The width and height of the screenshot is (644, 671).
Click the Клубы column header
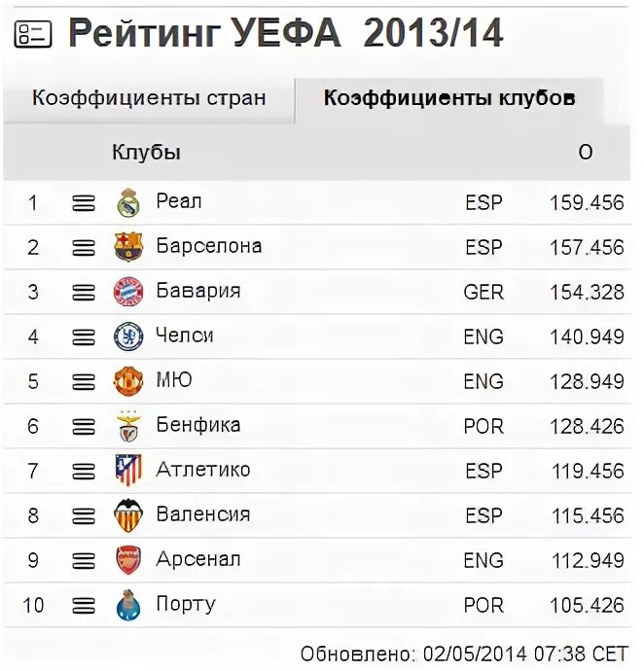tap(146, 153)
